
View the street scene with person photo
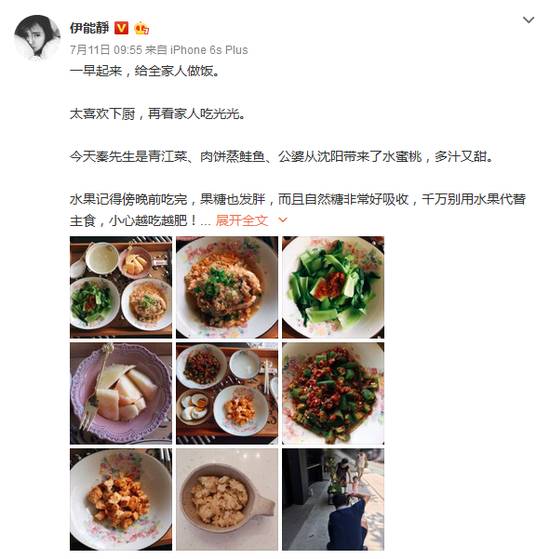point(333,499)
